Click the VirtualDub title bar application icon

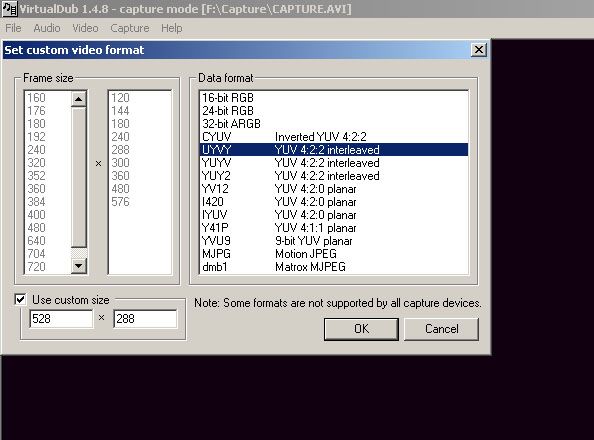click(10, 9)
